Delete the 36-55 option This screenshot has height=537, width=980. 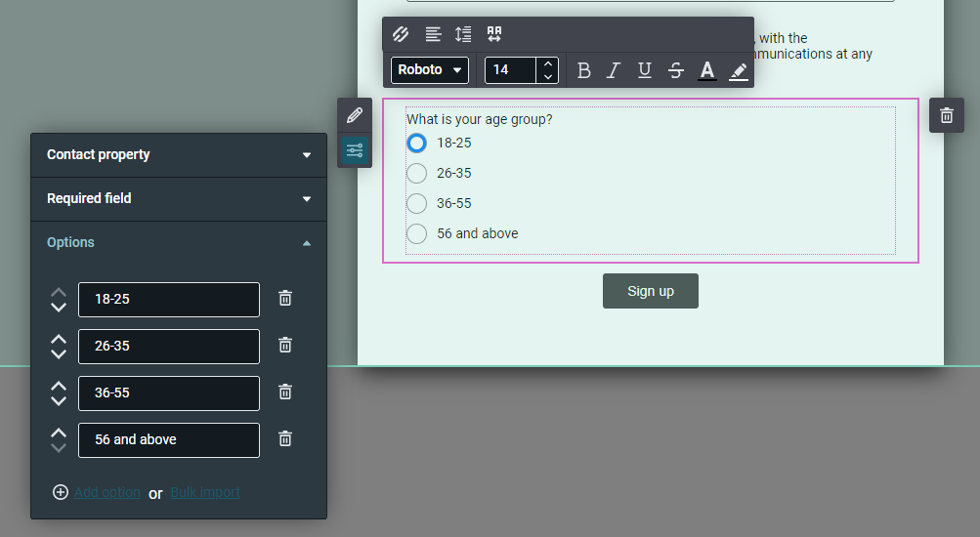click(x=285, y=392)
